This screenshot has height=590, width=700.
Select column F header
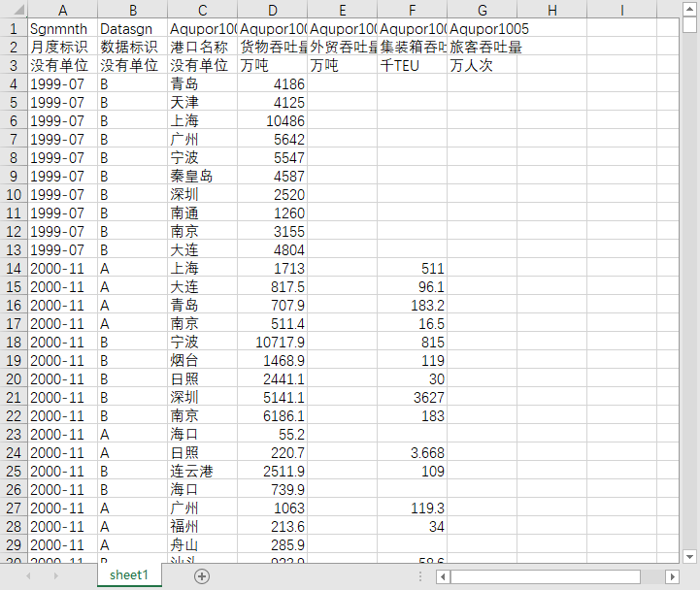click(x=412, y=10)
